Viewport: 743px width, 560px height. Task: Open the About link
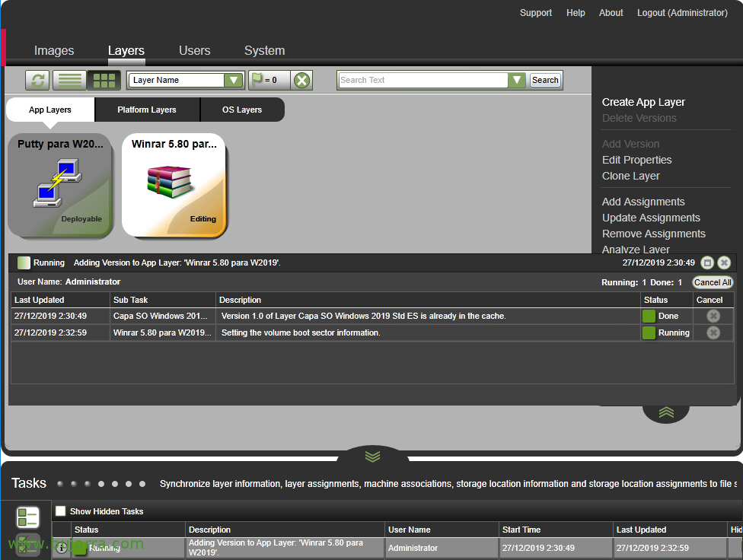611,13
